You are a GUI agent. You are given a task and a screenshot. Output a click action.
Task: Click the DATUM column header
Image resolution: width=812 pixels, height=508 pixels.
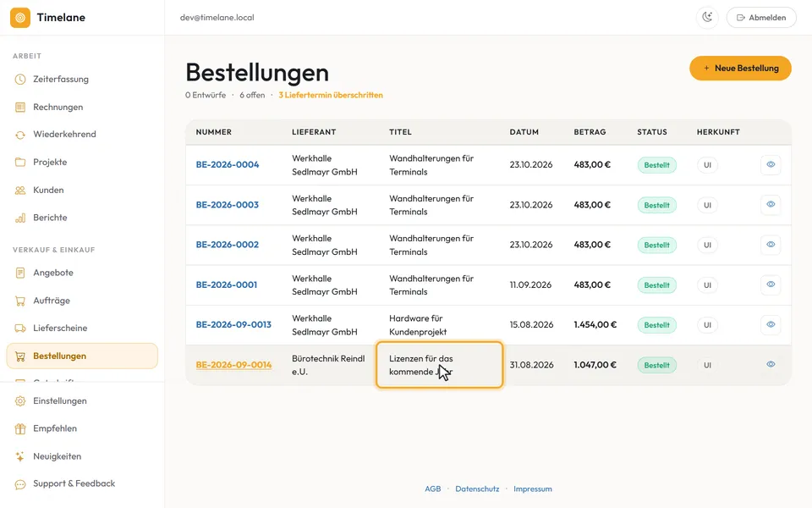tap(524, 132)
